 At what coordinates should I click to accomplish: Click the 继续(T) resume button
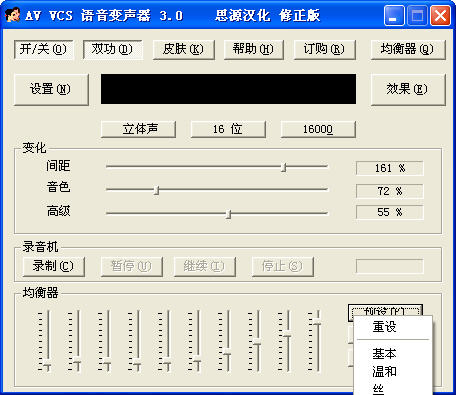(205, 266)
